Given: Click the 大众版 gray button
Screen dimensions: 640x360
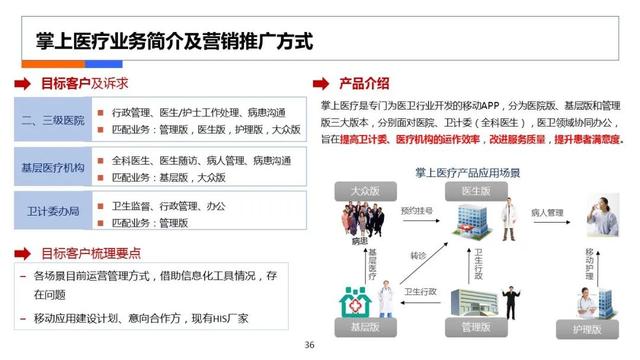Looking at the screenshot, I should [365, 191].
